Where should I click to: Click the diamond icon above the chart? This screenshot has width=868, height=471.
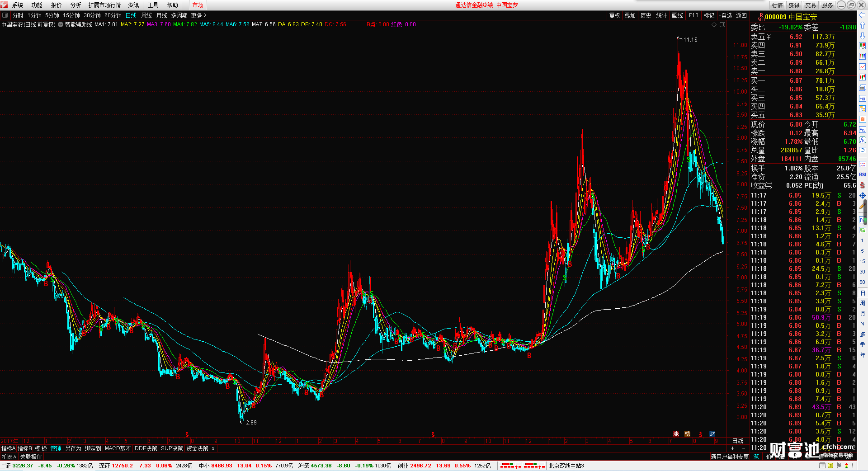(714, 24)
